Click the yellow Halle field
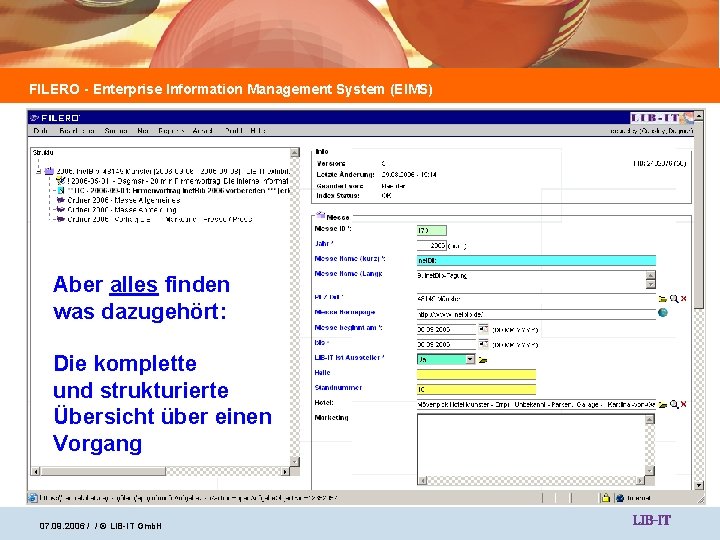The height and width of the screenshot is (540, 720). pyautogui.click(x=476, y=374)
